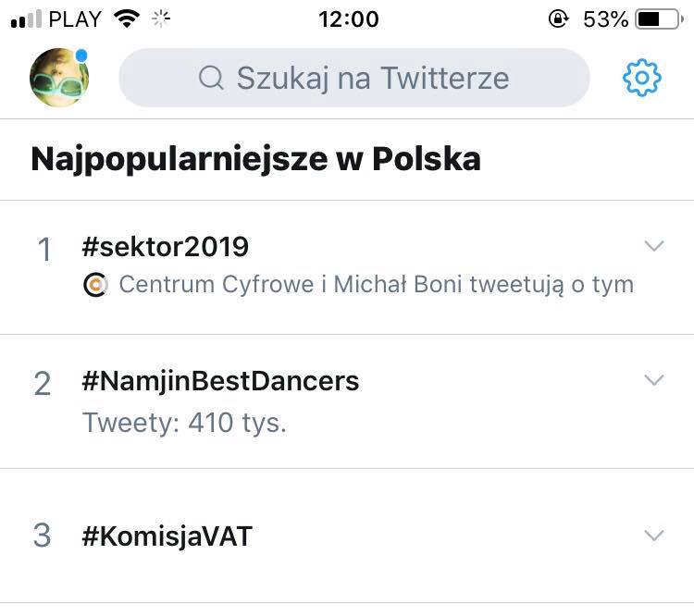Tap the 'Tweety: 410 tys.' count
694x616 pixels.
184,424
